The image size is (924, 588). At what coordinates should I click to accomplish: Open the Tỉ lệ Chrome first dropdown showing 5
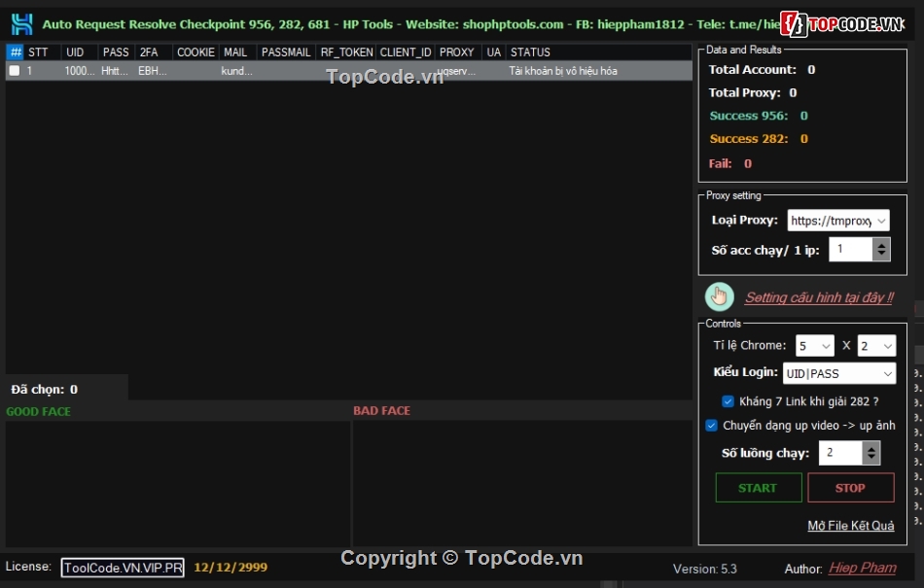[814, 345]
